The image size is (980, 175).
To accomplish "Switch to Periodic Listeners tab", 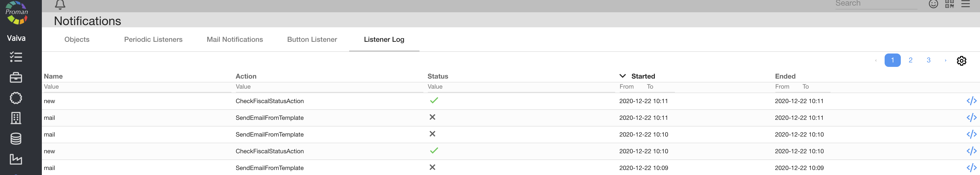I will (x=153, y=40).
